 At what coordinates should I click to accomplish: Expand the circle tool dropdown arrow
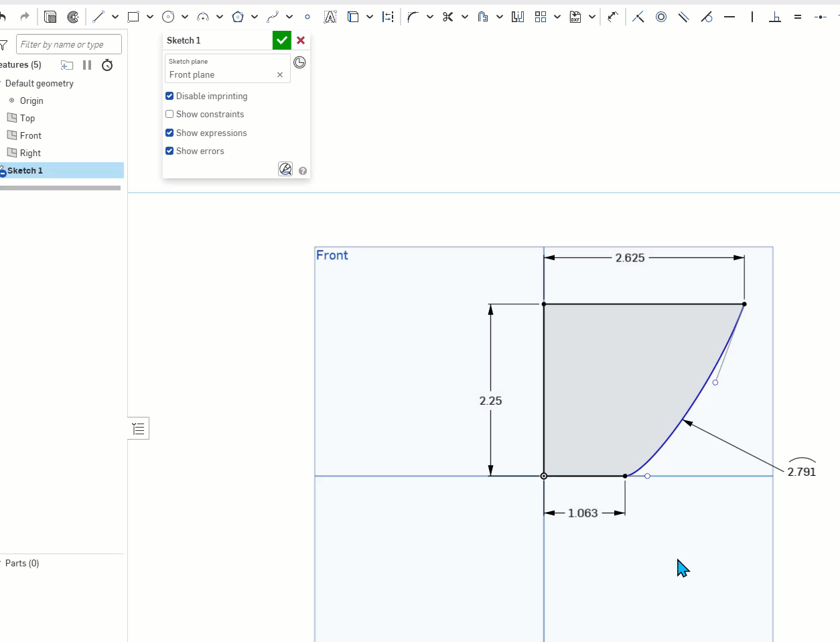click(x=185, y=17)
